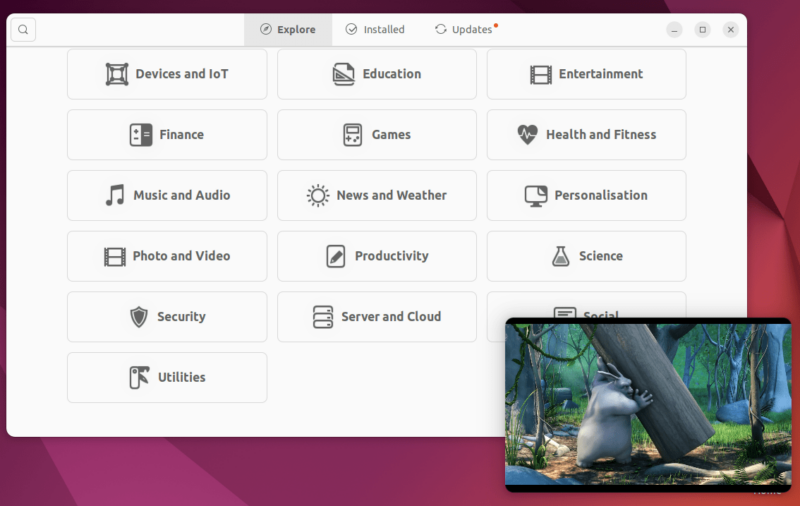Click the Education category icon
The image size is (800, 506).
click(344, 74)
